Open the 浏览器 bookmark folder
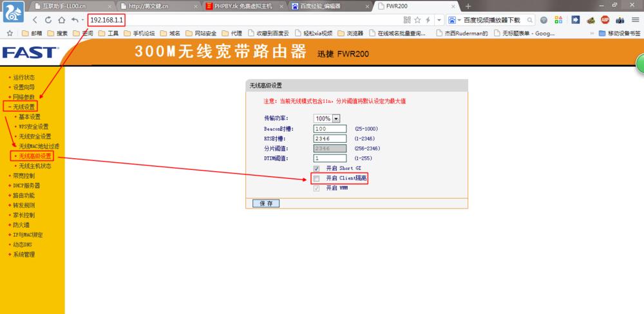The width and height of the screenshot is (644, 314). tap(350, 33)
